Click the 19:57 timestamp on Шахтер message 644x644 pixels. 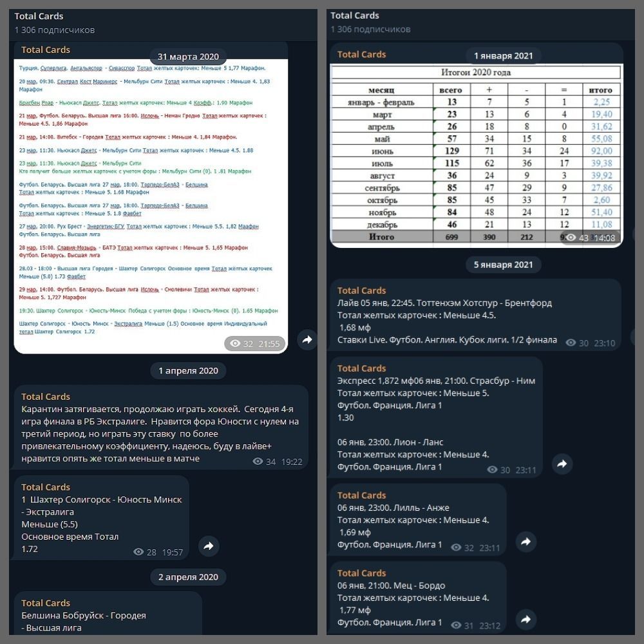pyautogui.click(x=172, y=552)
